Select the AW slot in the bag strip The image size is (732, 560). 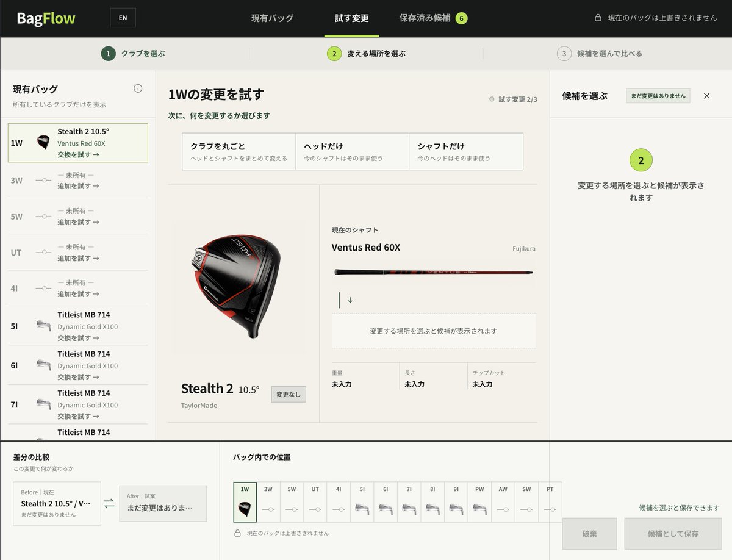click(503, 502)
